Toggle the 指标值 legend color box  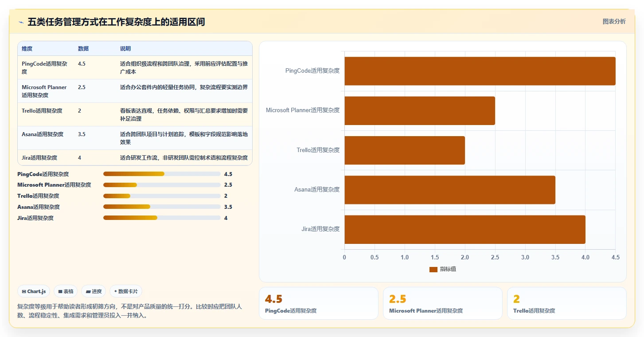click(433, 269)
